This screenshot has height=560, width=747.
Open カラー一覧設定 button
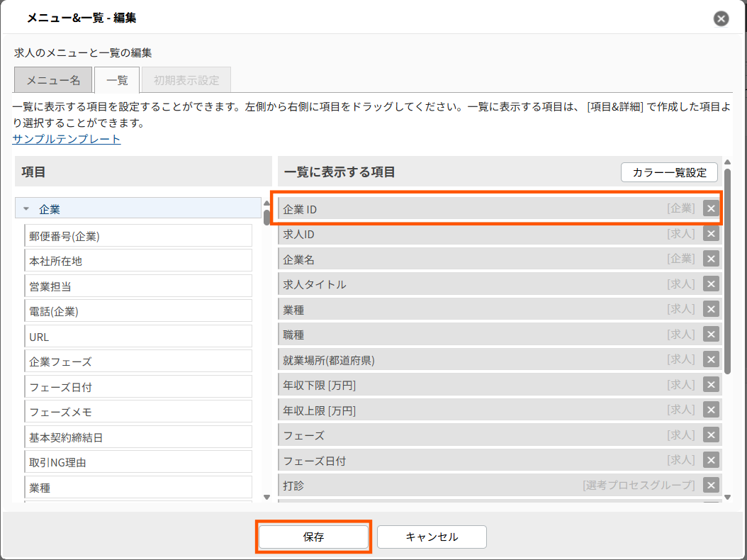coord(669,172)
